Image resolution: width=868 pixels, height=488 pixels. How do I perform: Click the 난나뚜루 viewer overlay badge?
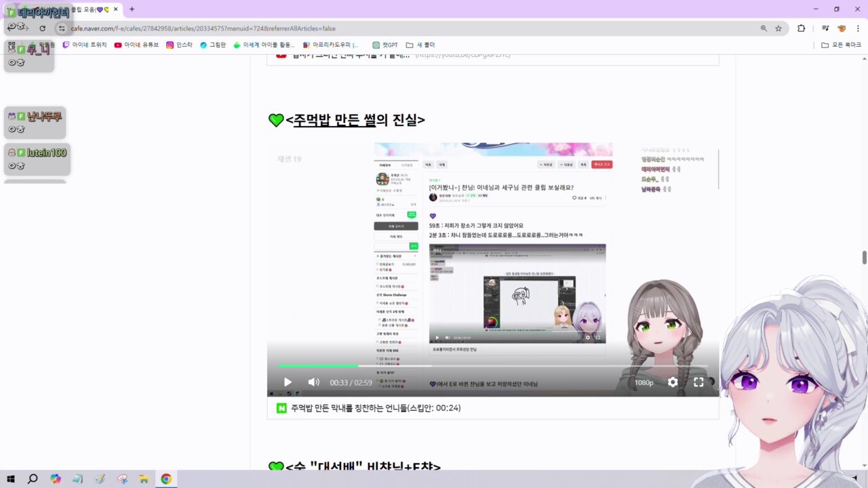(x=35, y=122)
